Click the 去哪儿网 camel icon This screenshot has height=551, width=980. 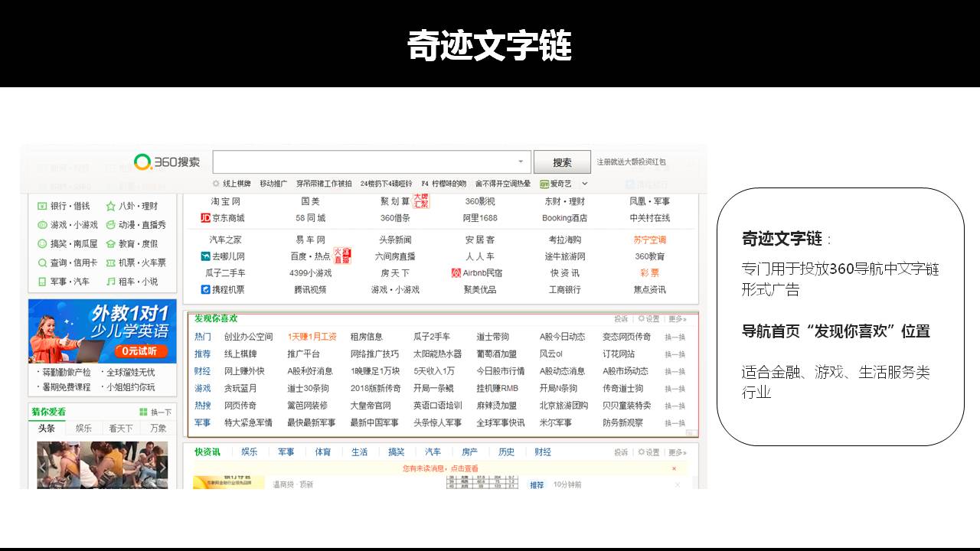[x=205, y=256]
